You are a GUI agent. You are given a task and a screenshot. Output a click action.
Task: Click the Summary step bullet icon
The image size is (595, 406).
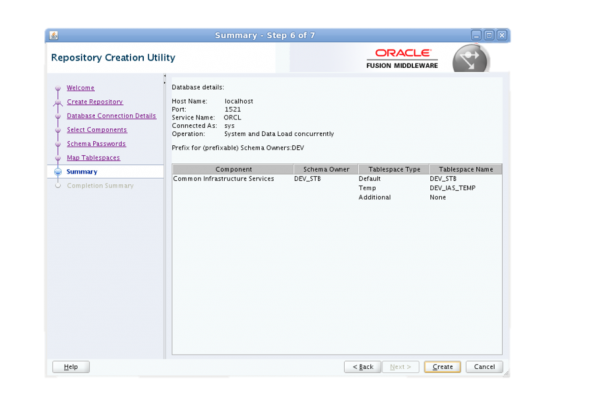click(x=58, y=172)
